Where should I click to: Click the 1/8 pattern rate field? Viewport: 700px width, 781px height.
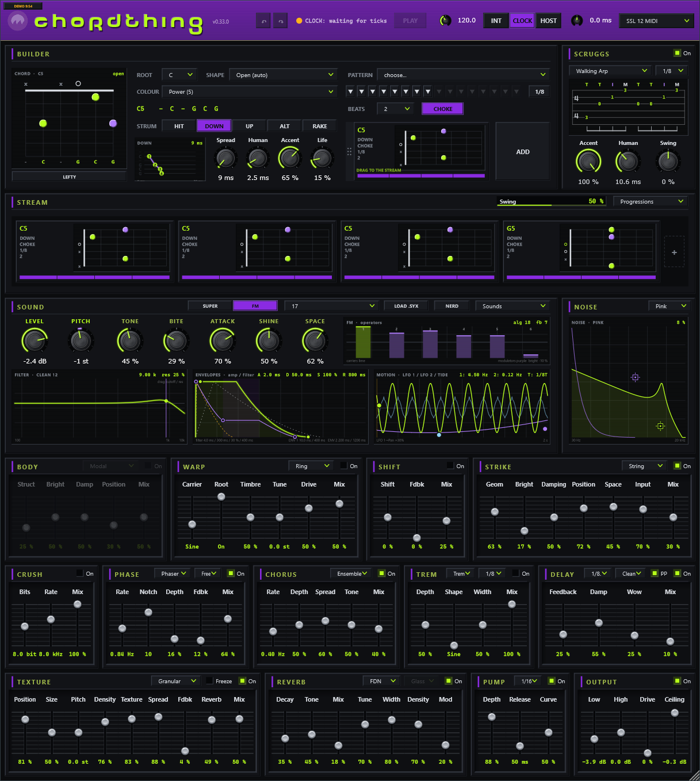coord(539,91)
